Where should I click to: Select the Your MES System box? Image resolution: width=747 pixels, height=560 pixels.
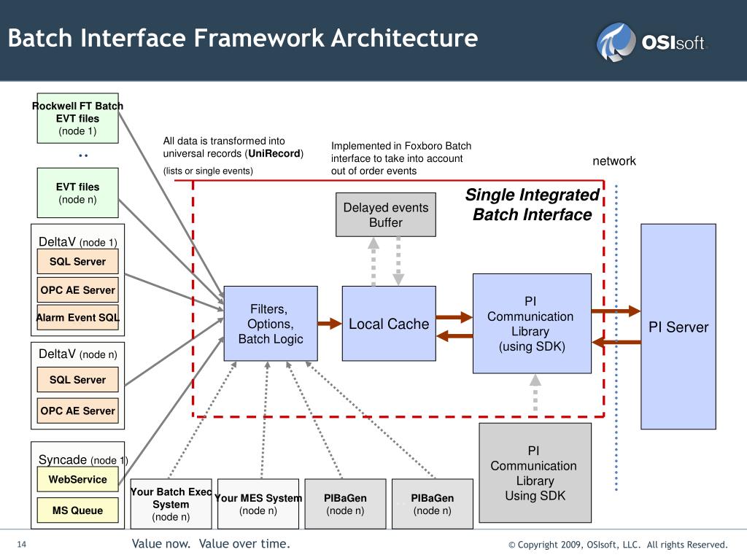pyautogui.click(x=258, y=504)
